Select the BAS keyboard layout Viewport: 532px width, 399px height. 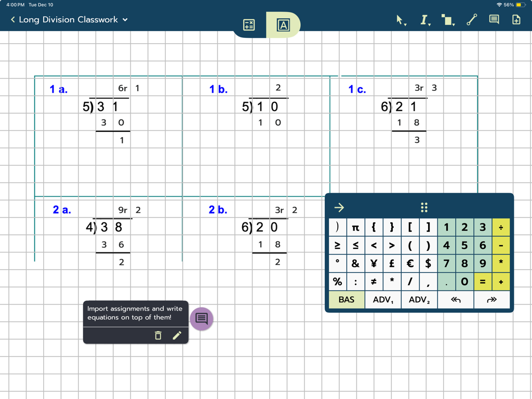[346, 300]
